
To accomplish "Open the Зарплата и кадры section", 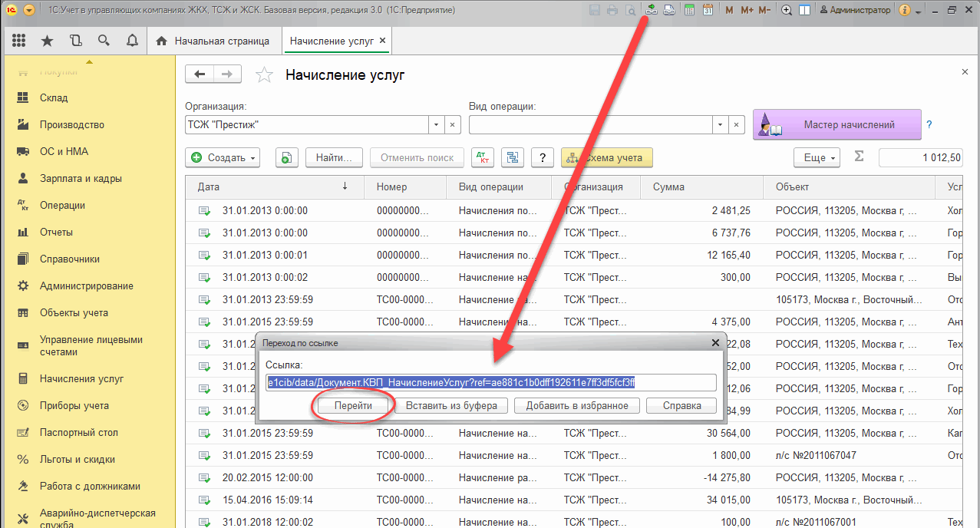I will (x=81, y=178).
